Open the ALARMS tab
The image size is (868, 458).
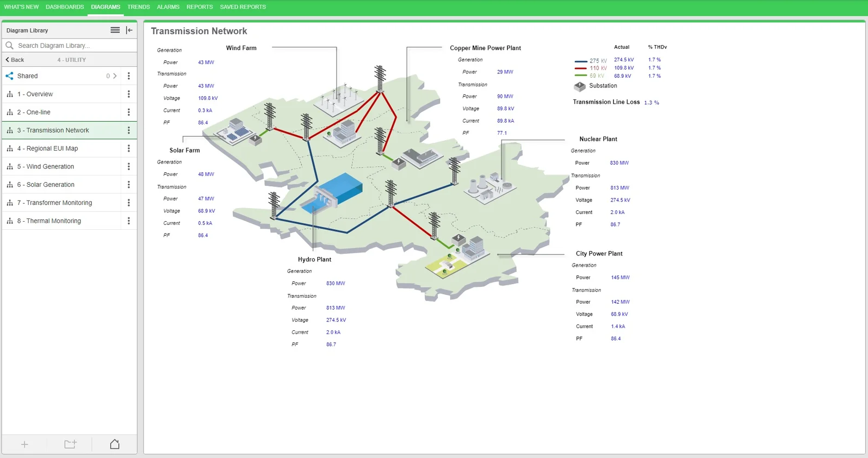point(168,7)
